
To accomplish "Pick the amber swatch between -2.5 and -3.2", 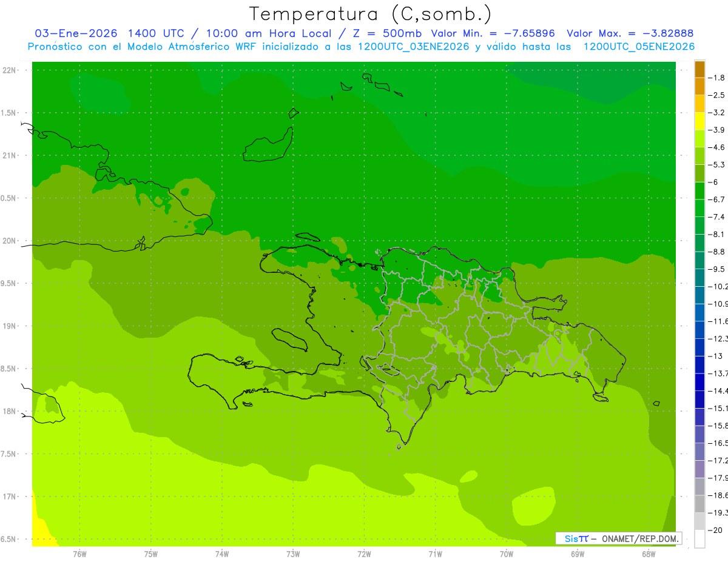I will pos(699,104).
